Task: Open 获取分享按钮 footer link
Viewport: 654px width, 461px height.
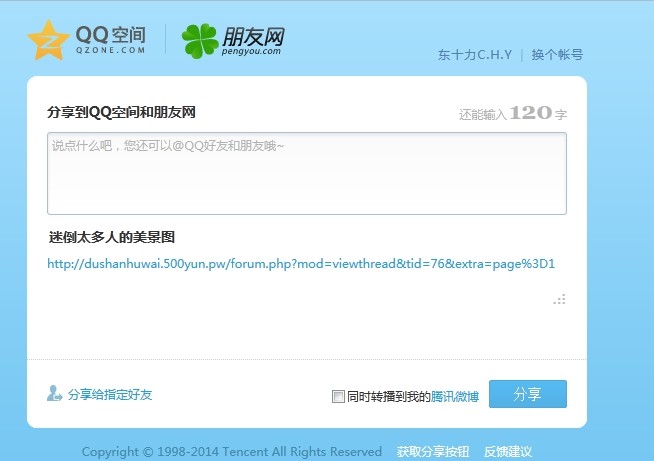Action: point(433,451)
